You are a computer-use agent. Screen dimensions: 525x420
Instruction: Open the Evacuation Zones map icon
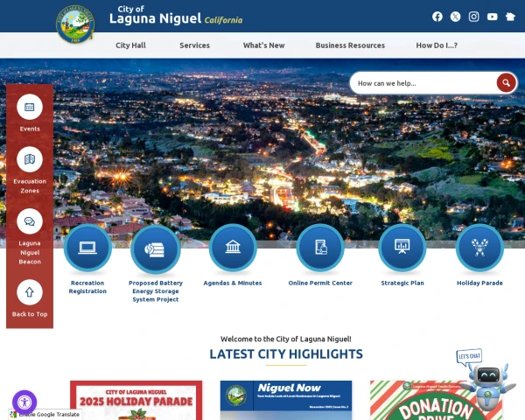point(30,159)
